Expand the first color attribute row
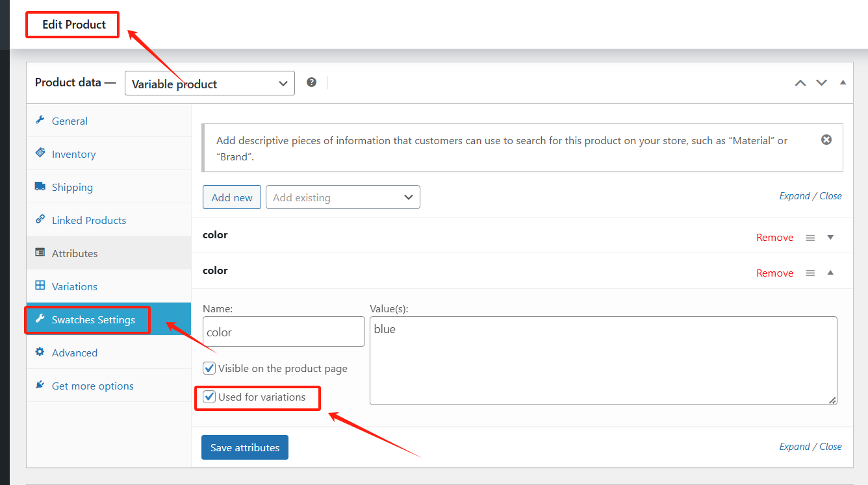This screenshot has width=868, height=485. click(x=830, y=238)
